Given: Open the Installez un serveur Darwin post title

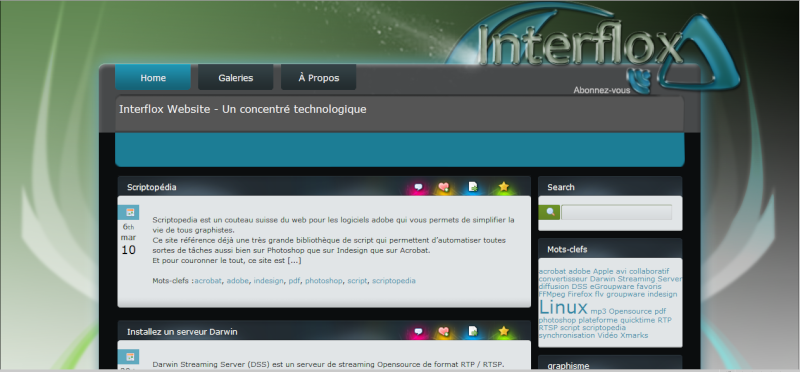Looking at the screenshot, I should click(182, 332).
